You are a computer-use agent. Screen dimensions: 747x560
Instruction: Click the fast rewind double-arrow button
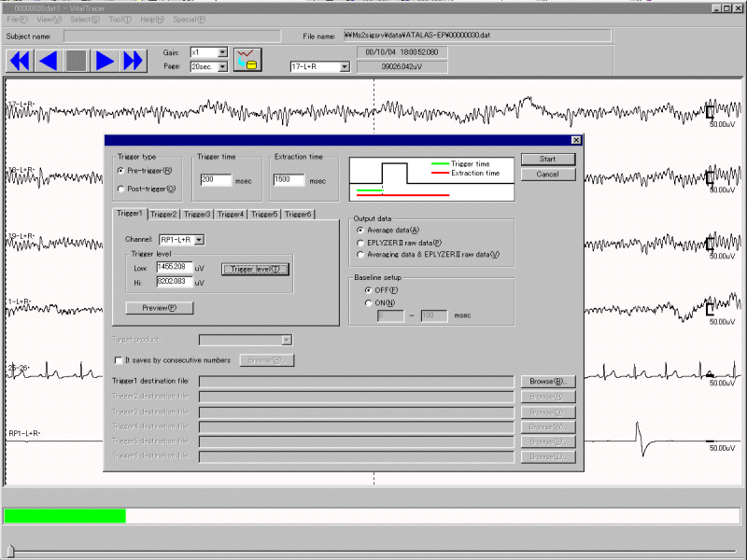tap(20, 61)
